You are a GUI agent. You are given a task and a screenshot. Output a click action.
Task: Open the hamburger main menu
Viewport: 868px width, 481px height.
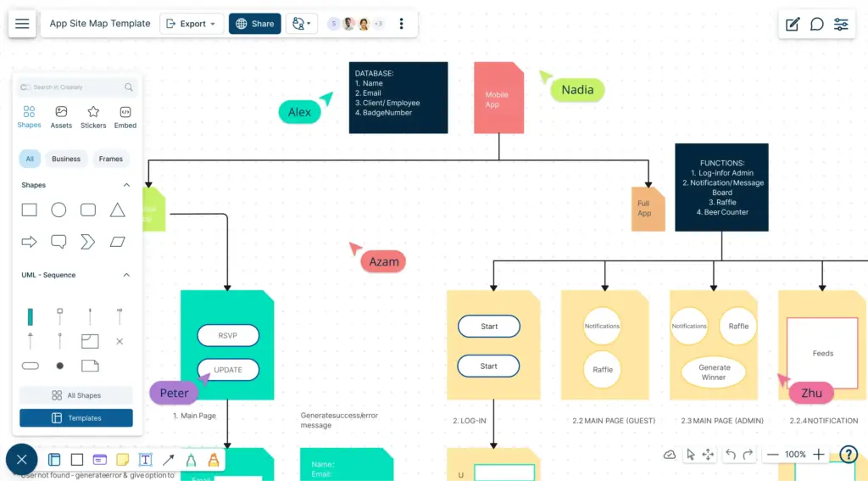22,24
